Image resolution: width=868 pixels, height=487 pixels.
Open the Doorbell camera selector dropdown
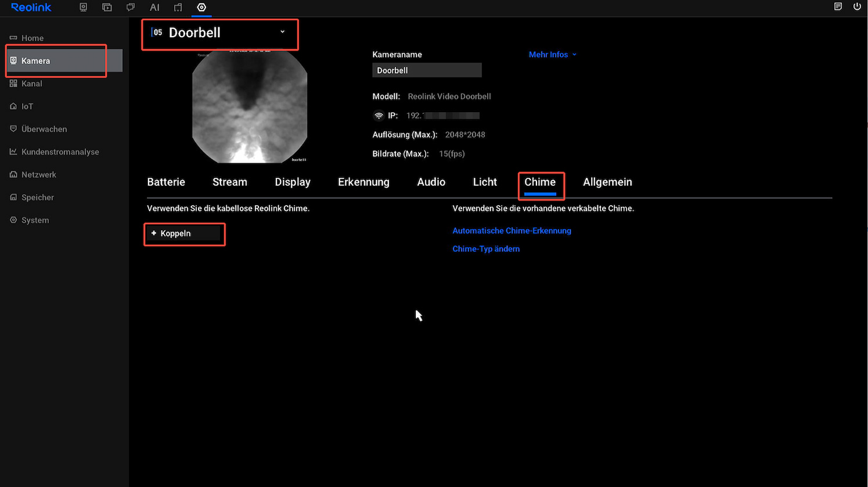click(219, 33)
